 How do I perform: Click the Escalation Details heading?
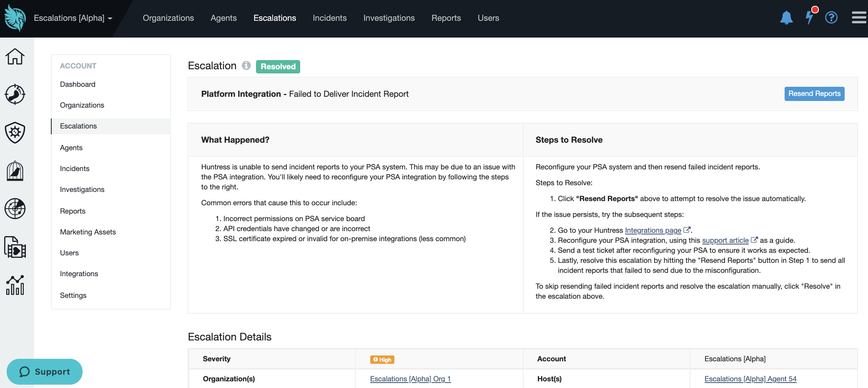point(230,337)
